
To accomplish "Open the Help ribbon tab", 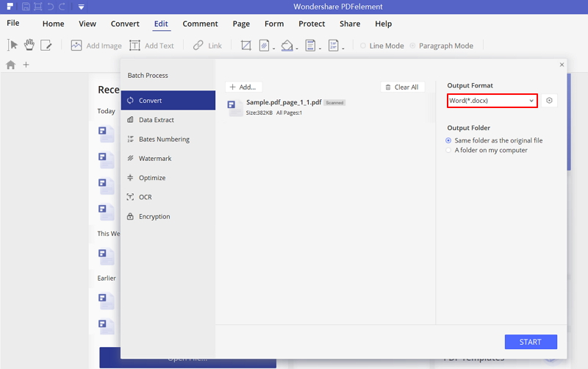I will [383, 24].
